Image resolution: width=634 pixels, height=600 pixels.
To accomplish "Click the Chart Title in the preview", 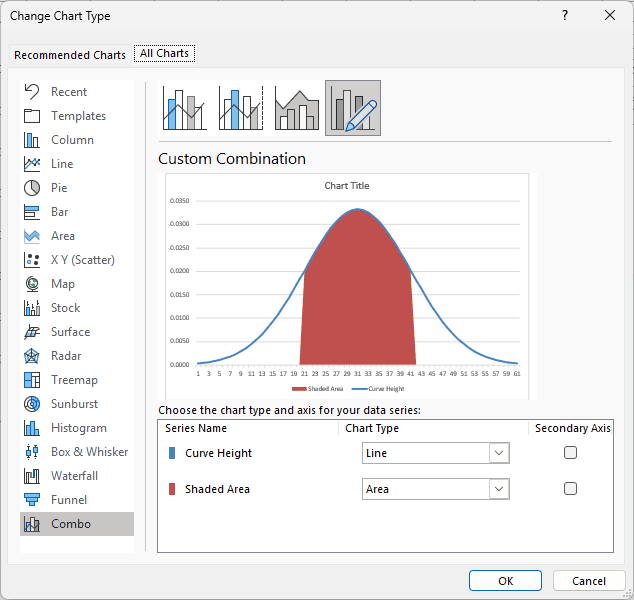I will click(x=347, y=186).
